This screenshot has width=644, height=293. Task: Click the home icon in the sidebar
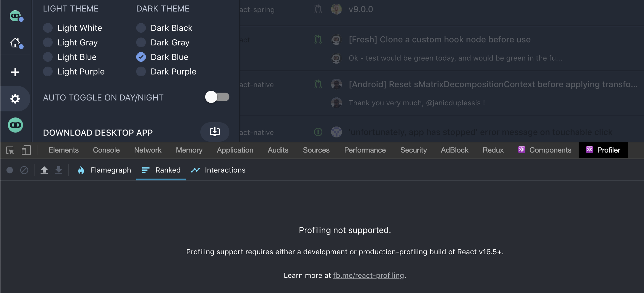click(15, 43)
